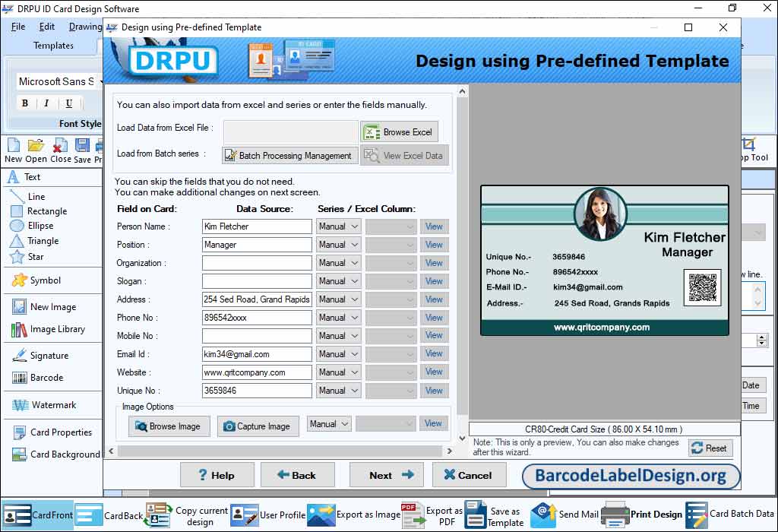
Task: Open existing file from toolbar
Action: [36, 151]
